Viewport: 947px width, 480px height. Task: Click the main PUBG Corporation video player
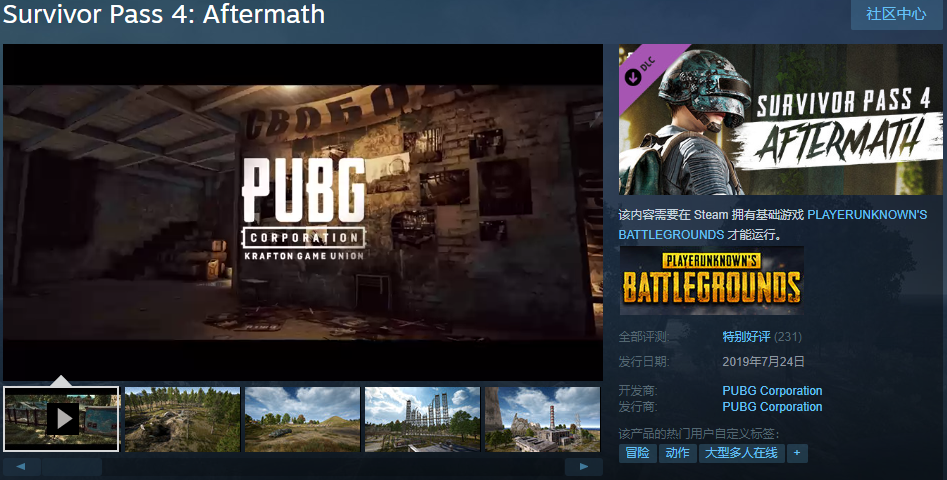pos(303,213)
